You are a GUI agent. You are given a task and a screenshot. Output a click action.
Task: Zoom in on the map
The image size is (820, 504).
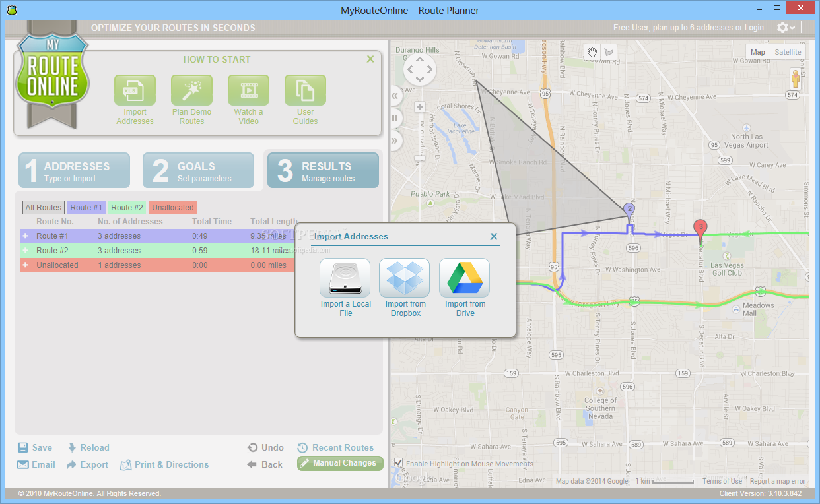tap(419, 107)
